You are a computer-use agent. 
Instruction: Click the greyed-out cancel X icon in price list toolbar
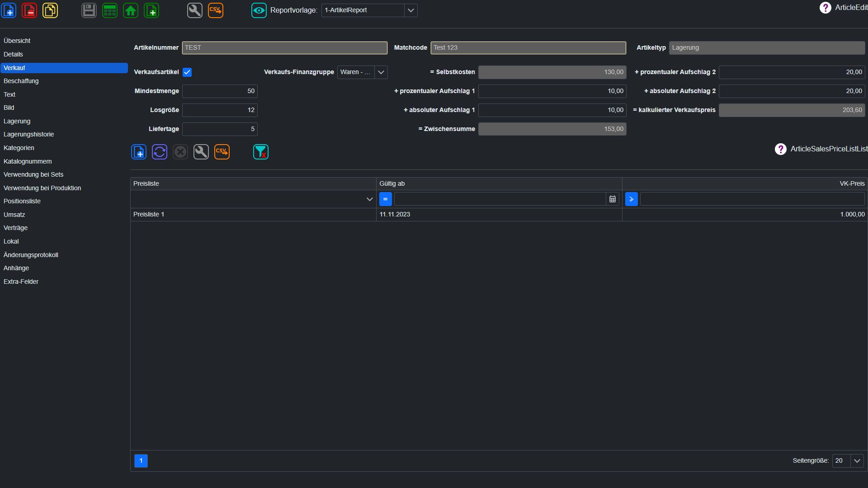pyautogui.click(x=180, y=152)
